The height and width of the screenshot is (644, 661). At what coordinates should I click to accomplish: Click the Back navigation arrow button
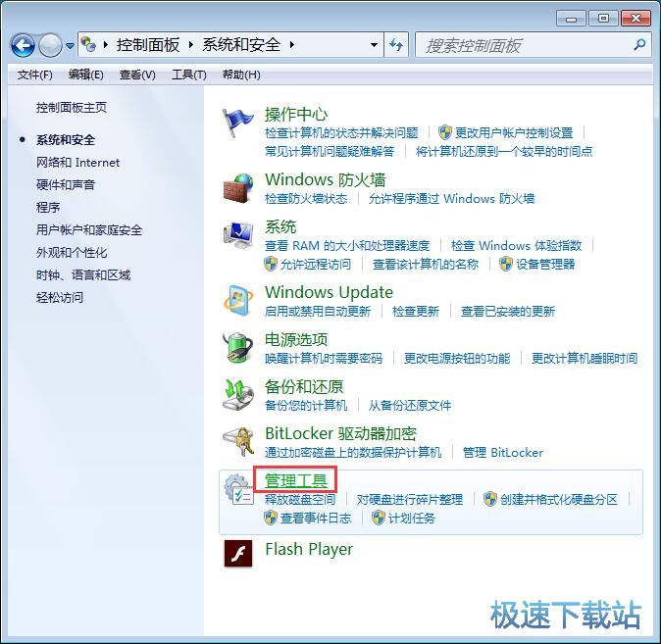point(23,45)
